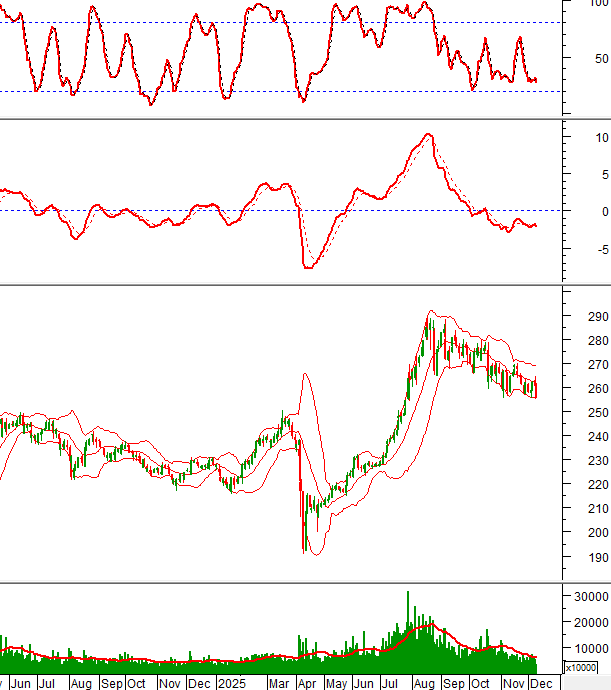Click the last candlestick at chart's right edge

click(536, 388)
